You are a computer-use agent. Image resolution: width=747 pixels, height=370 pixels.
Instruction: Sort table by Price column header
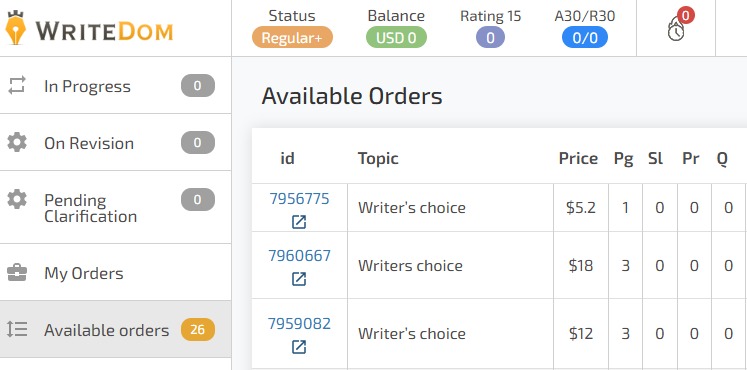click(578, 158)
